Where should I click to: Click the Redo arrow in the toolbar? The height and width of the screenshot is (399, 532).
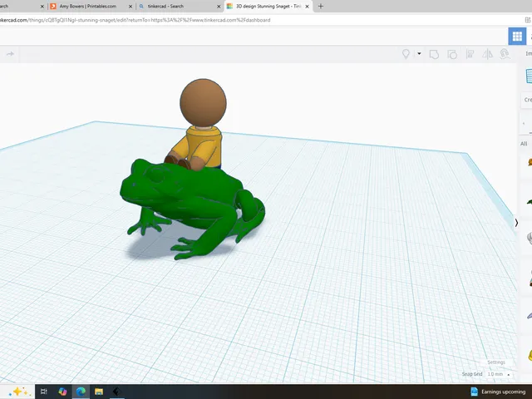(10, 54)
